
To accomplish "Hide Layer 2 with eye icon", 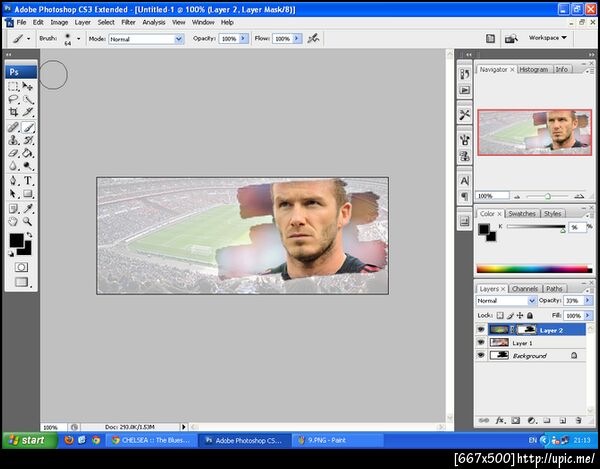I will pyautogui.click(x=481, y=330).
